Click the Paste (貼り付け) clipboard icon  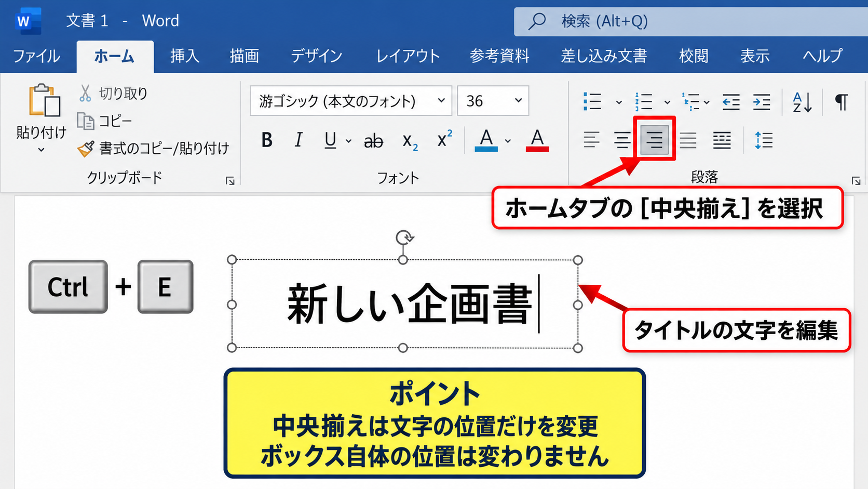(x=44, y=100)
